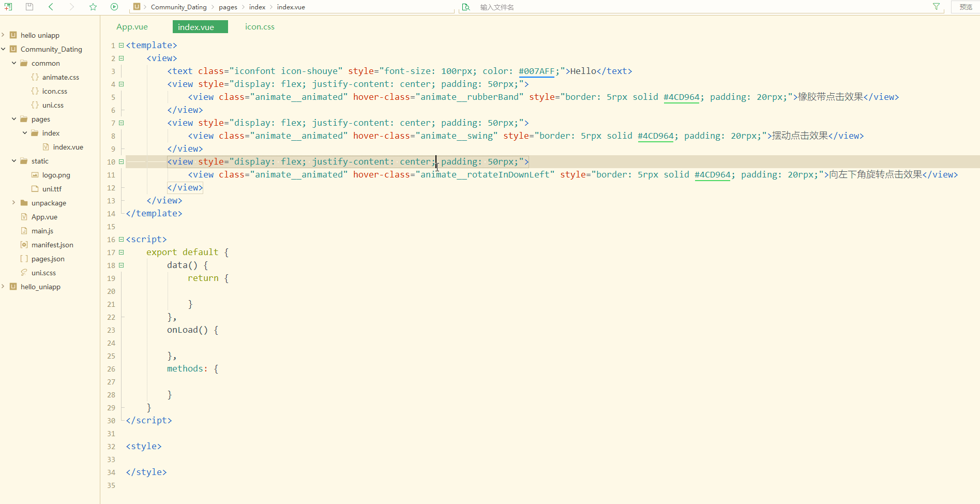Viewport: 980px width, 504px height.
Task: Click the project icon before the Community_Dating breadcrumb
Action: 137,7
